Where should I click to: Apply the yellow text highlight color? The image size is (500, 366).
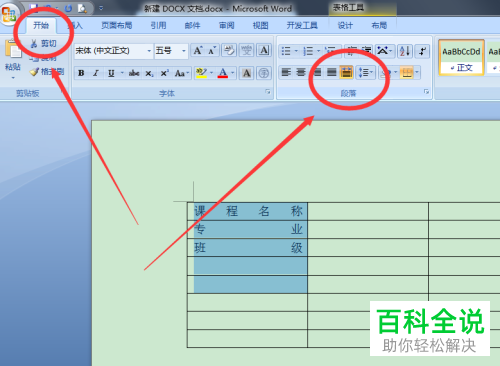click(201, 73)
